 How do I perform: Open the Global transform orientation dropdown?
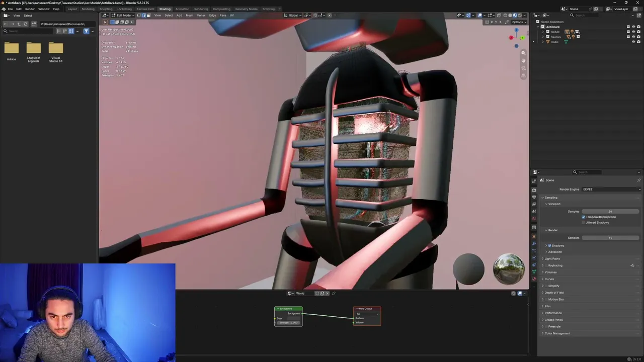pos(293,15)
